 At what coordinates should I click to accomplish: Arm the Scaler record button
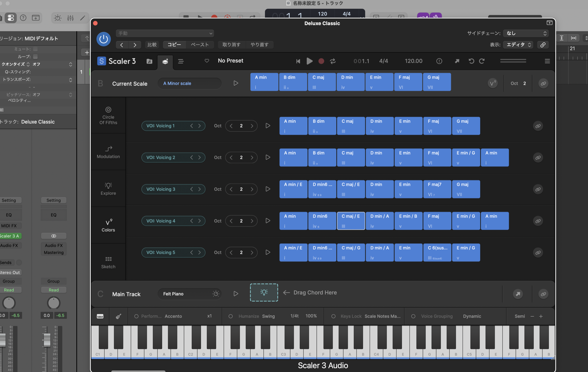[x=321, y=61]
